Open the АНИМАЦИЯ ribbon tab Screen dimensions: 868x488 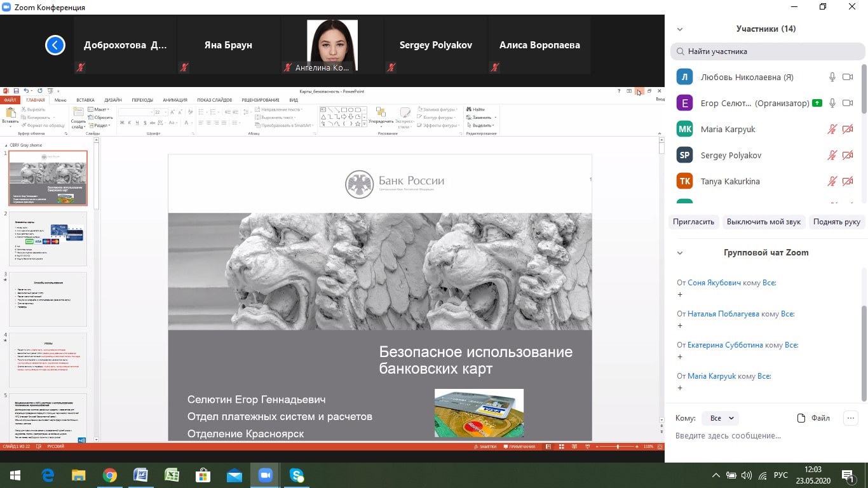pos(175,100)
